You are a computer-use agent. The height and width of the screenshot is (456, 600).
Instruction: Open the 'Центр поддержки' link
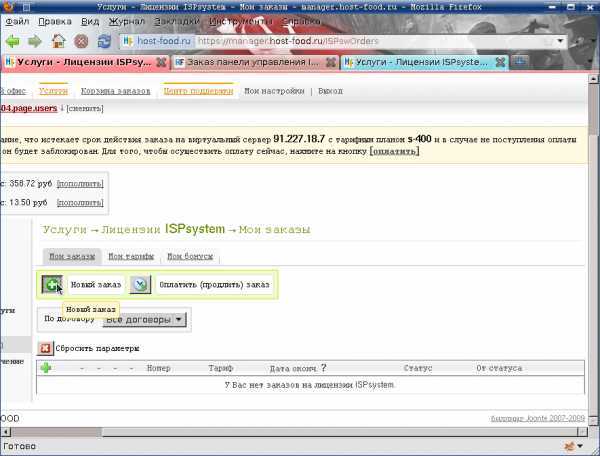pos(200,91)
